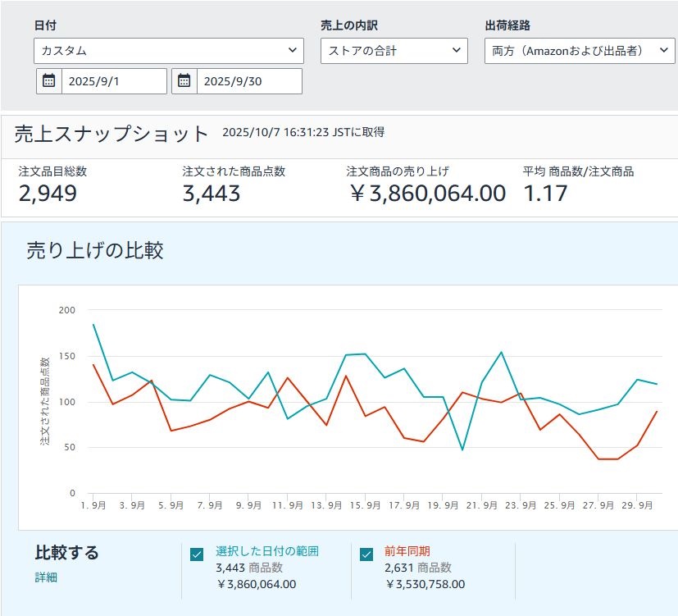The width and height of the screenshot is (678, 616).
Task: Toggle the 前年同期 checkbox
Action: pos(366,554)
